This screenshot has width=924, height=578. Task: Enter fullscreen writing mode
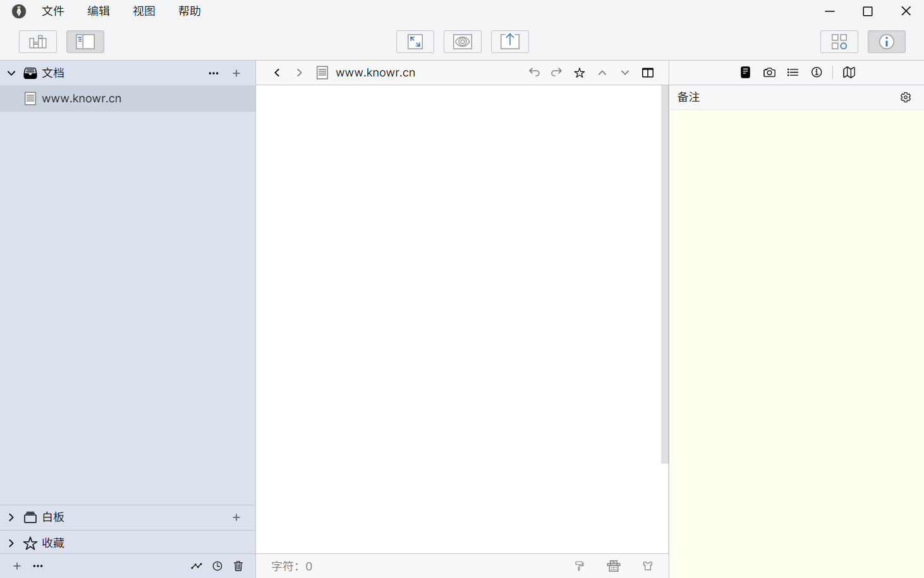click(415, 42)
